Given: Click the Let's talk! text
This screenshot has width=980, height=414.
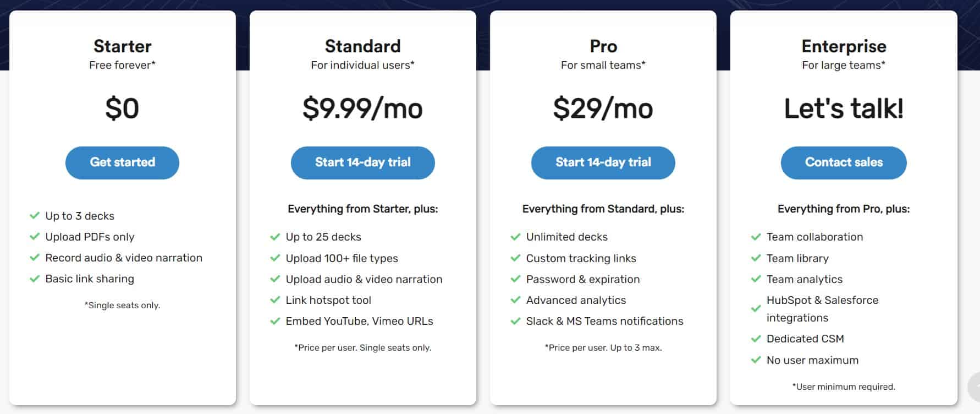Looking at the screenshot, I should (844, 108).
